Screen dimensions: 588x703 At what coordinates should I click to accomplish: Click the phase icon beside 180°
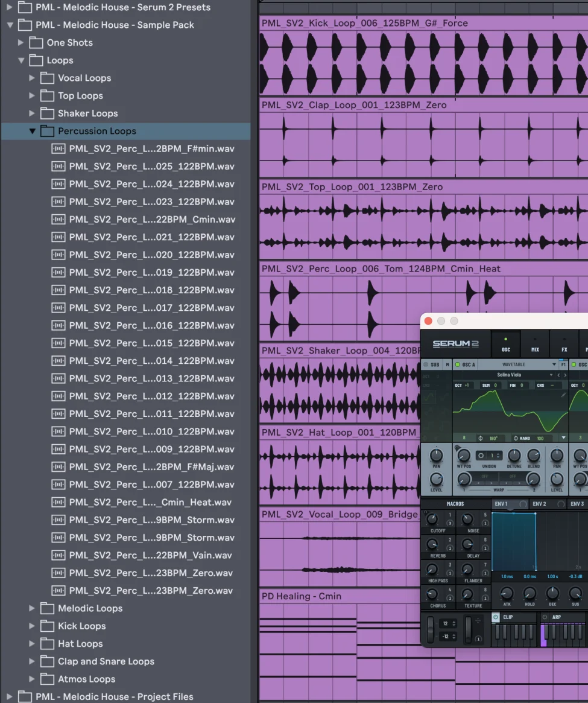[x=481, y=438]
